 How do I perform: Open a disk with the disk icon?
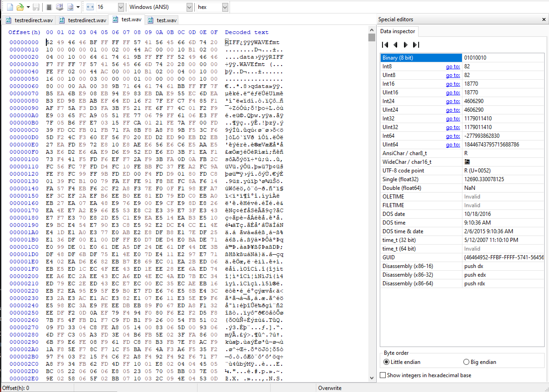60,7
